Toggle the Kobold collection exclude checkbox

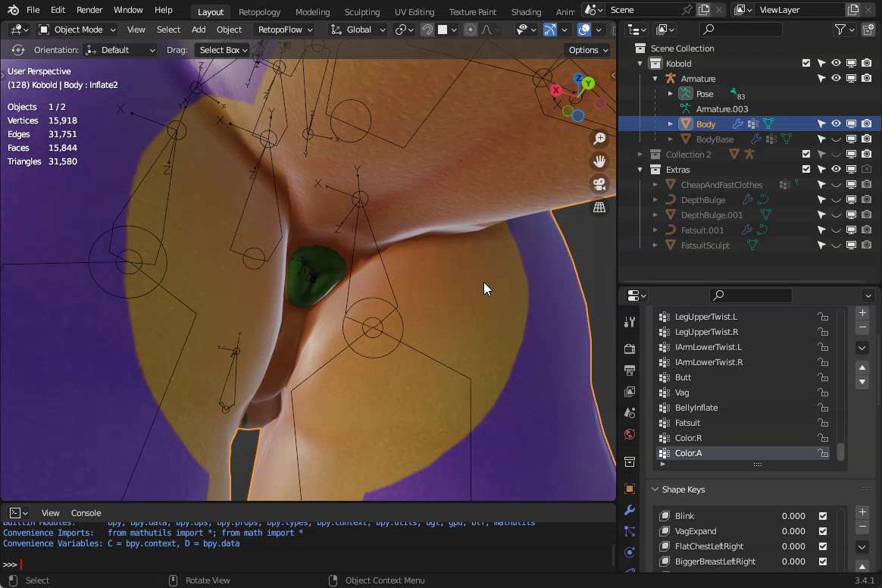pos(806,63)
